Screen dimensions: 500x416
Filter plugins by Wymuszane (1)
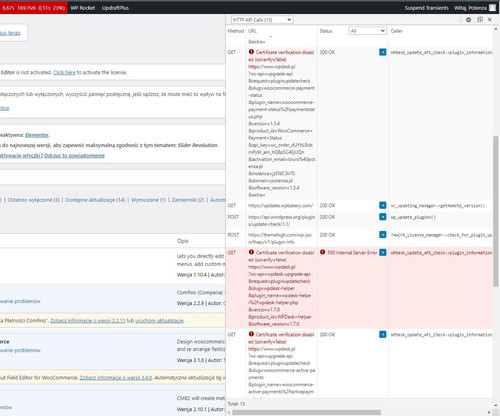tap(148, 200)
